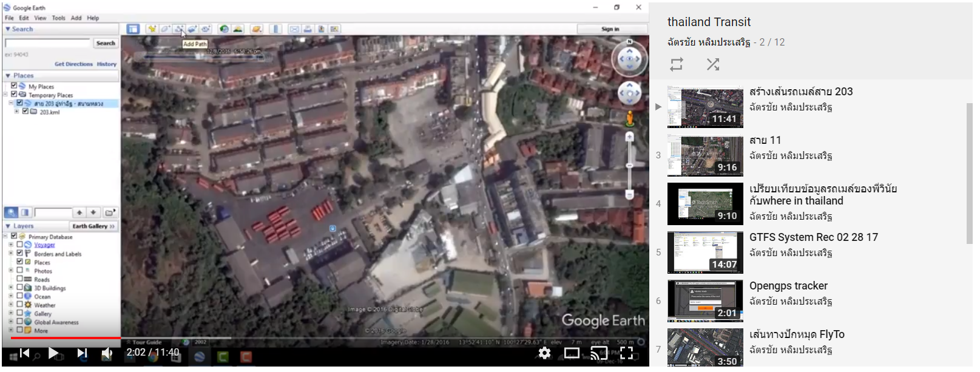
Task: Click the look-around compass ring control
Action: point(629,59)
